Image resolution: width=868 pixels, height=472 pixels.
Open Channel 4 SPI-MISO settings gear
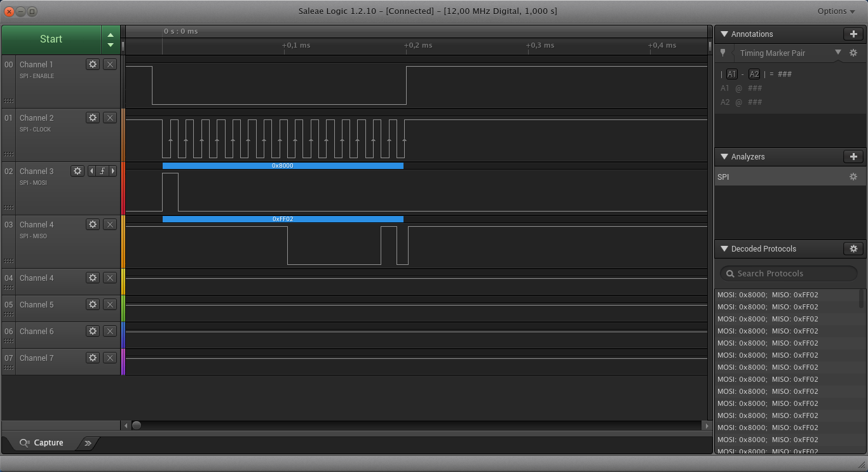click(93, 224)
